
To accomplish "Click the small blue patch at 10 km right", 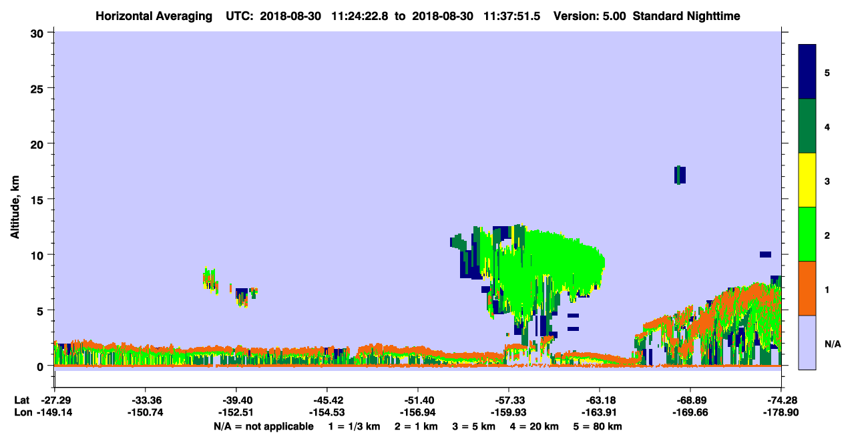I will pyautogui.click(x=765, y=254).
